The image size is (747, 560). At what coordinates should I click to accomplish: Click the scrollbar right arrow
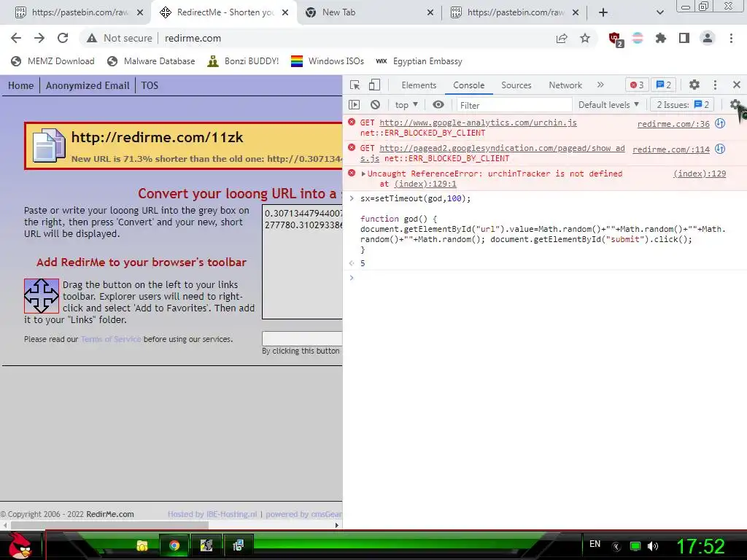point(337,525)
